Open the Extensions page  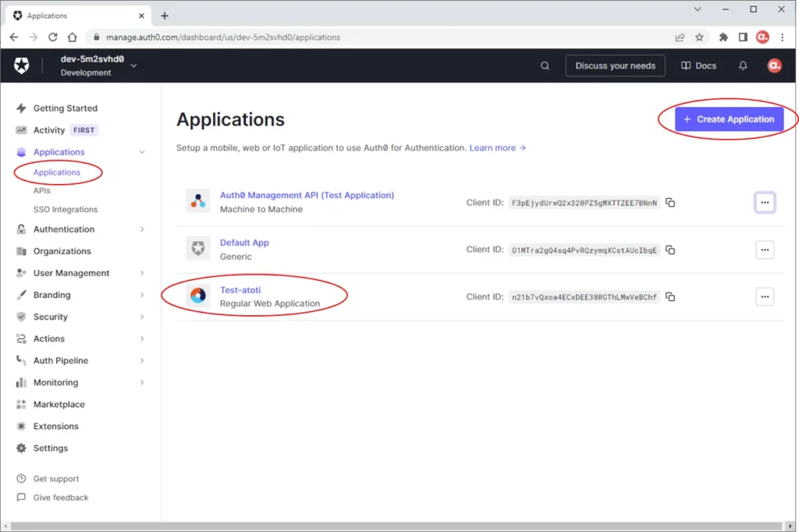click(x=56, y=427)
